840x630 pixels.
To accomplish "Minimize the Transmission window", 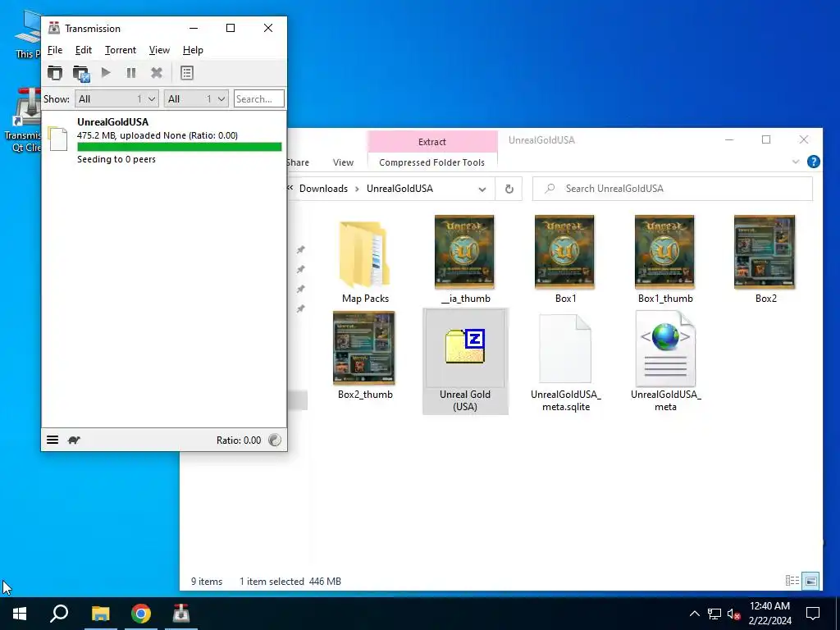I will (x=194, y=28).
